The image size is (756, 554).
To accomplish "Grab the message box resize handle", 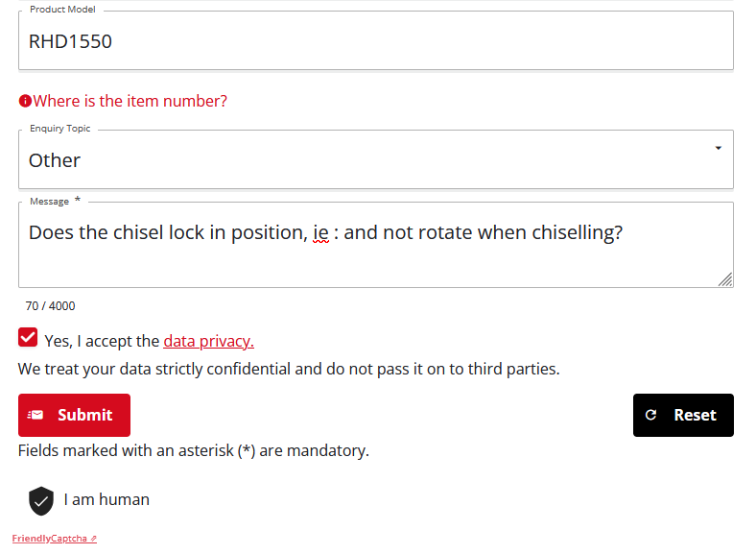I will point(725,279).
